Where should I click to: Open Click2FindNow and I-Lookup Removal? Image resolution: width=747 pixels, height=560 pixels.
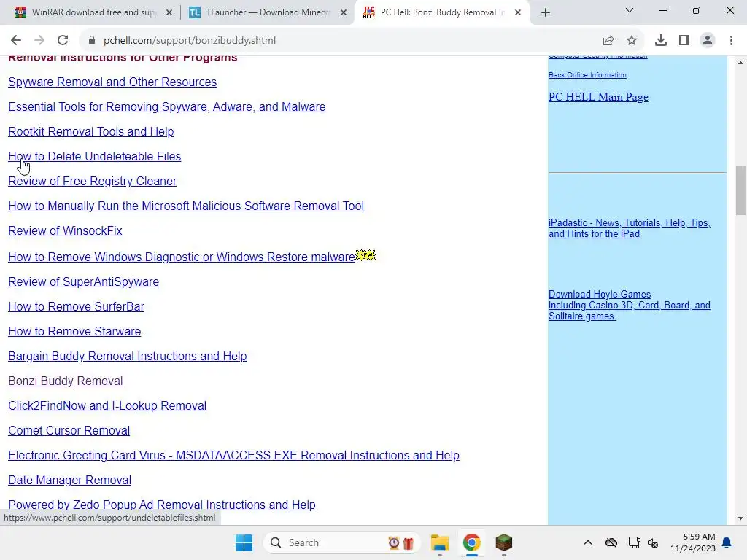107,405
